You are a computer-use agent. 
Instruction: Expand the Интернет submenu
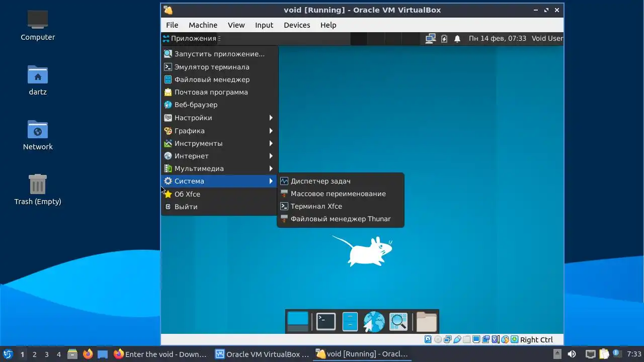coord(219,156)
